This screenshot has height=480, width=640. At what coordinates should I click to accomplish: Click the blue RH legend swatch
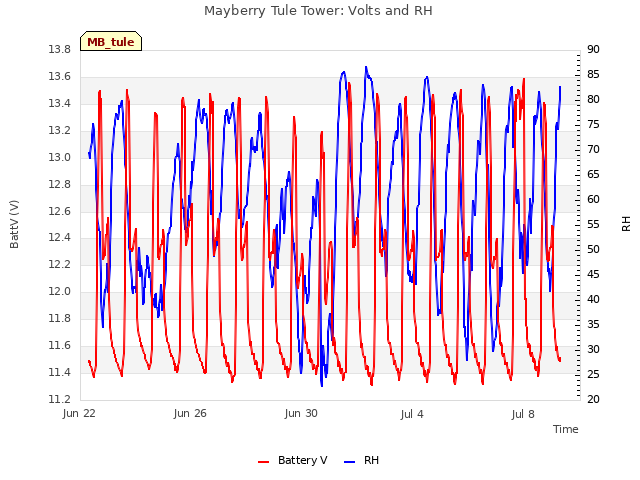click(x=349, y=461)
